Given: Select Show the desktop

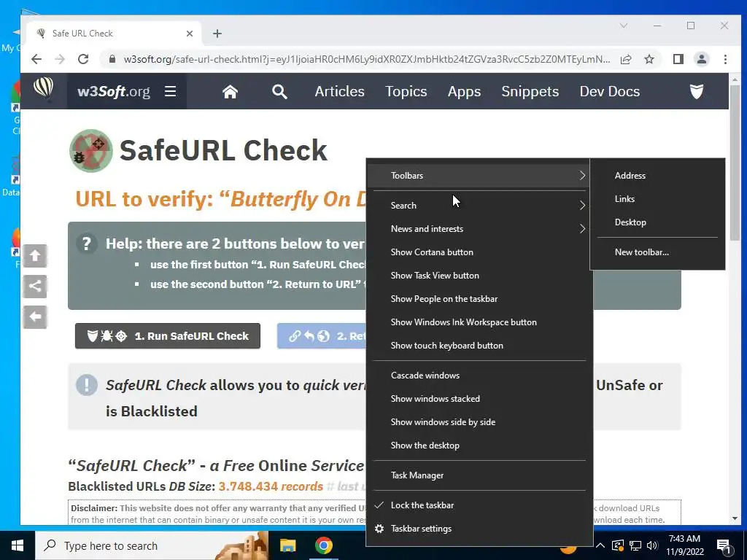Looking at the screenshot, I should tap(479, 446).
